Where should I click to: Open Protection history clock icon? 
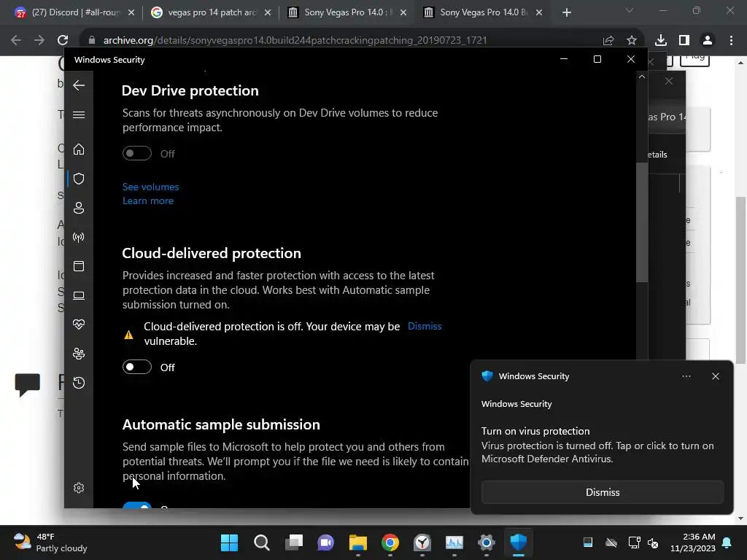pos(79,383)
